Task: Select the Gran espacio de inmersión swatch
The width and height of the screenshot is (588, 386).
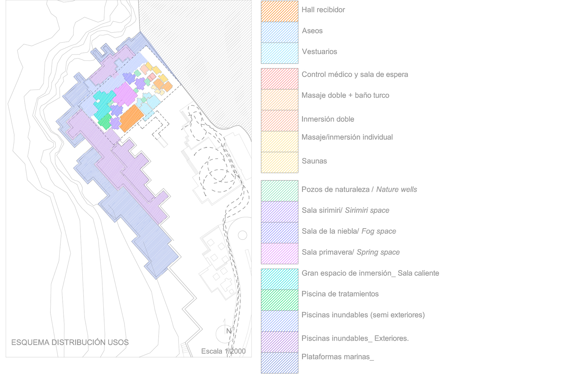Action: (279, 279)
